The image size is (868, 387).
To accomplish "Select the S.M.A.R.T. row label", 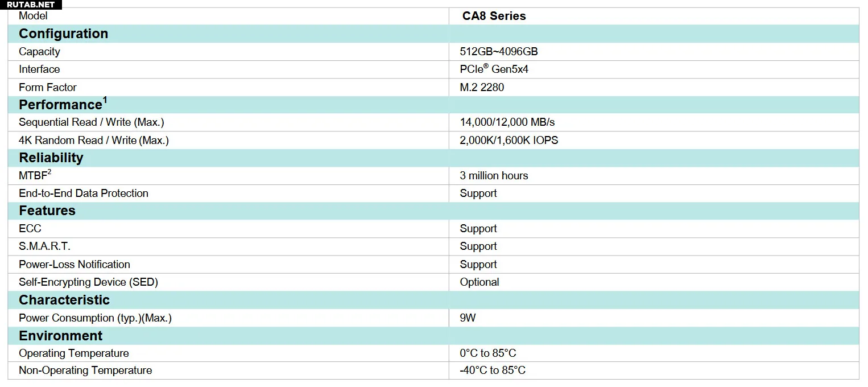I will coord(44,246).
